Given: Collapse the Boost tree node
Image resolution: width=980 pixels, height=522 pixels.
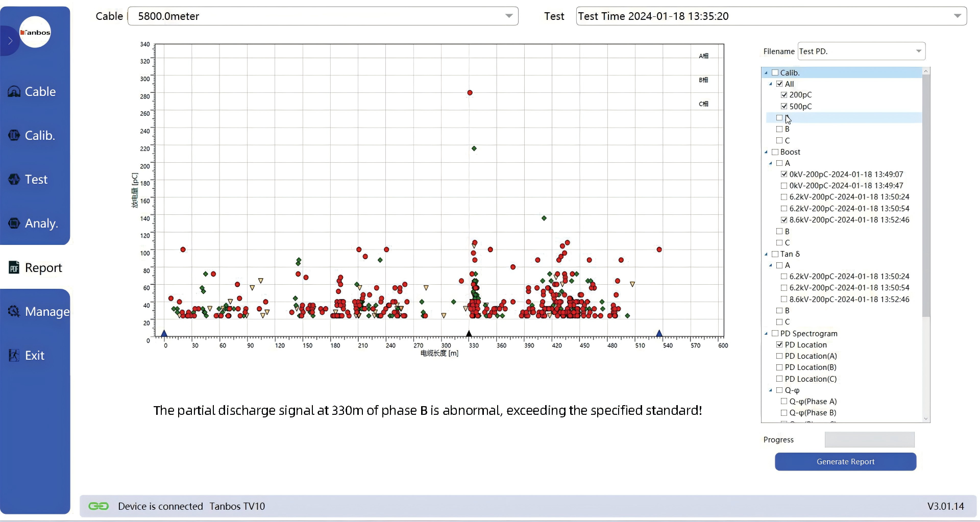Looking at the screenshot, I should pos(766,152).
